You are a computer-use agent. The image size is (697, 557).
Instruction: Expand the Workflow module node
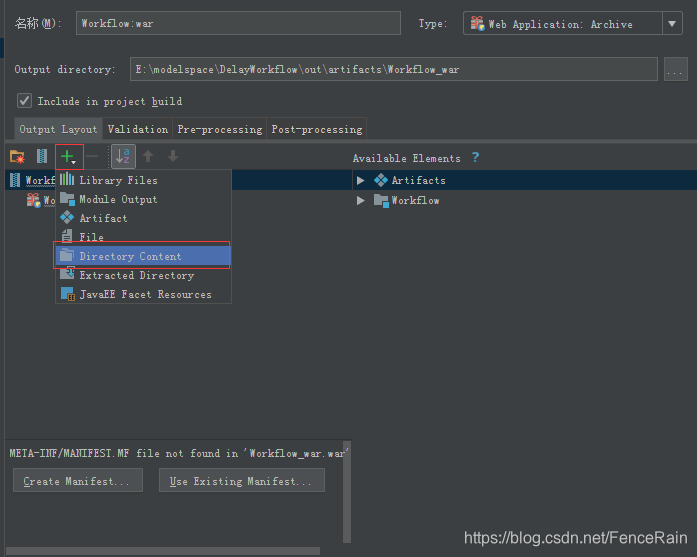(x=361, y=200)
